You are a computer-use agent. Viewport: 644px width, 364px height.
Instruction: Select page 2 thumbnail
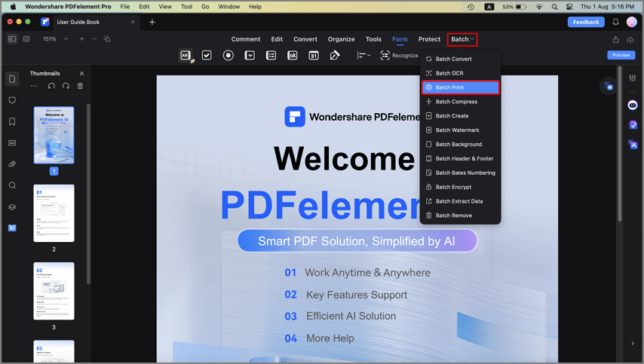[x=54, y=213]
